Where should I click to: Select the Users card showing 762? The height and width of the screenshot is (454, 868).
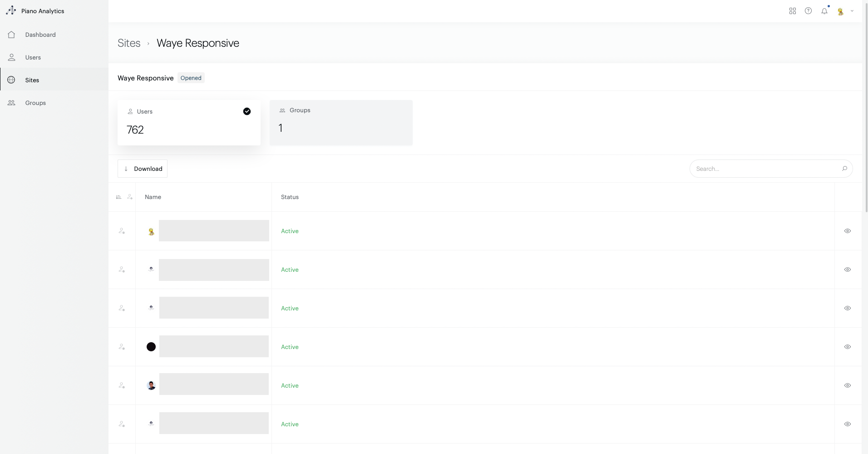click(x=189, y=123)
